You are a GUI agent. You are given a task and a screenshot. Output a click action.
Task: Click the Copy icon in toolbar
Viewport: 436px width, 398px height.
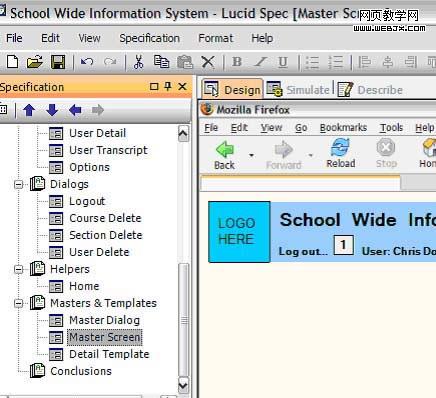[x=161, y=62]
